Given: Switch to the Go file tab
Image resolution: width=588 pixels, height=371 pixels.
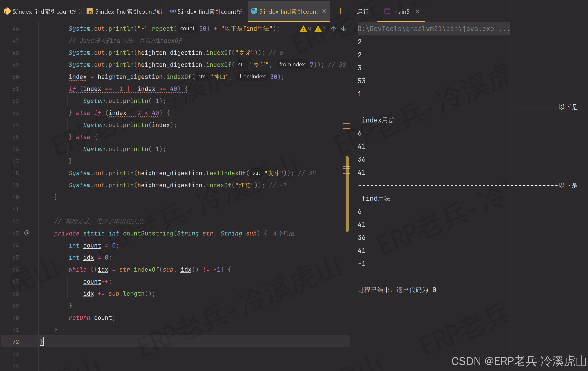Looking at the screenshot, I should 207,11.
